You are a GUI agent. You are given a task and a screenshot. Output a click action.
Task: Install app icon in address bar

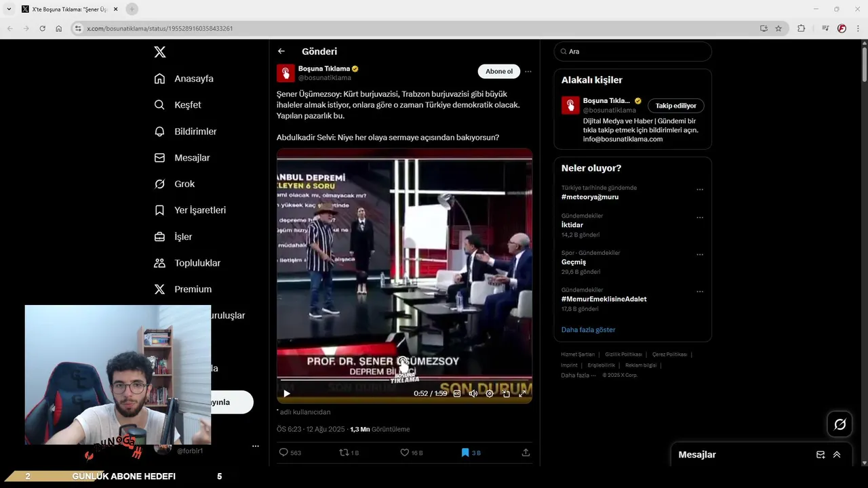764,28
